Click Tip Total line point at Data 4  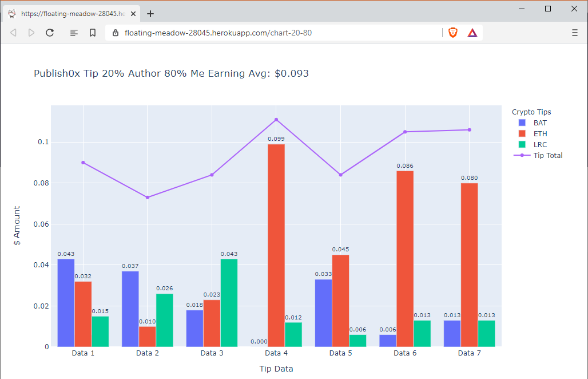(x=276, y=120)
